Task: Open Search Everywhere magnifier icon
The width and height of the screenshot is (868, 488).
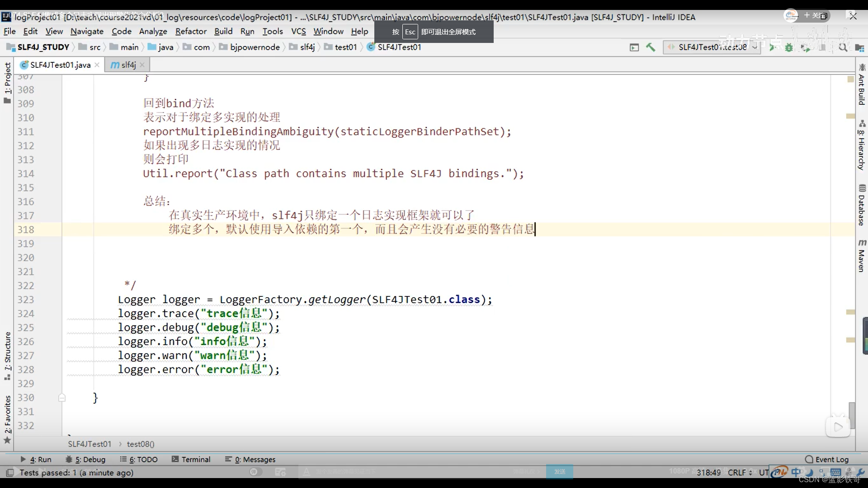Action: pos(843,47)
